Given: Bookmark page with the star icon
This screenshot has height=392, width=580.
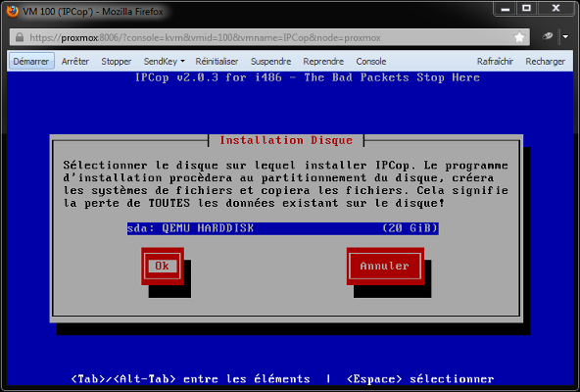Looking at the screenshot, I should pyautogui.click(x=519, y=37).
